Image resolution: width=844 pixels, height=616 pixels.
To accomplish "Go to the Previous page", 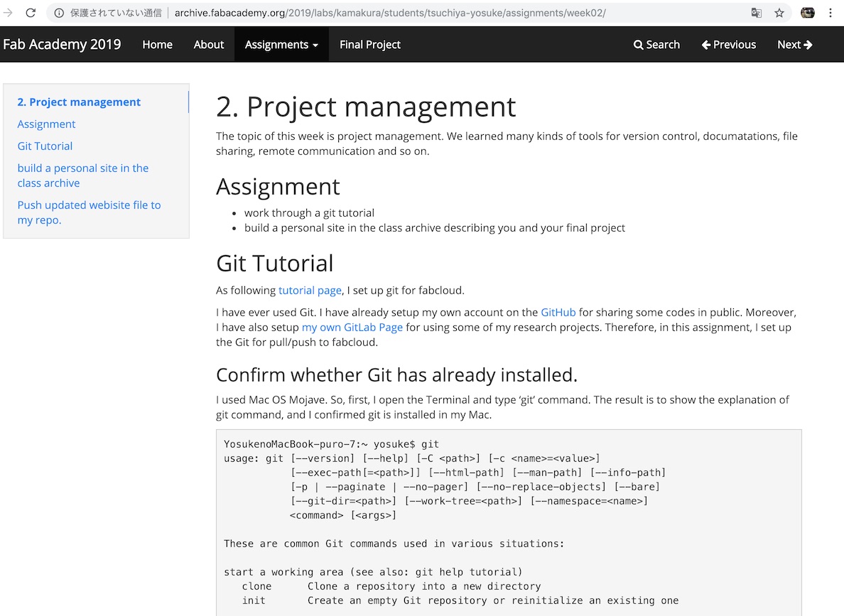I will pos(728,44).
